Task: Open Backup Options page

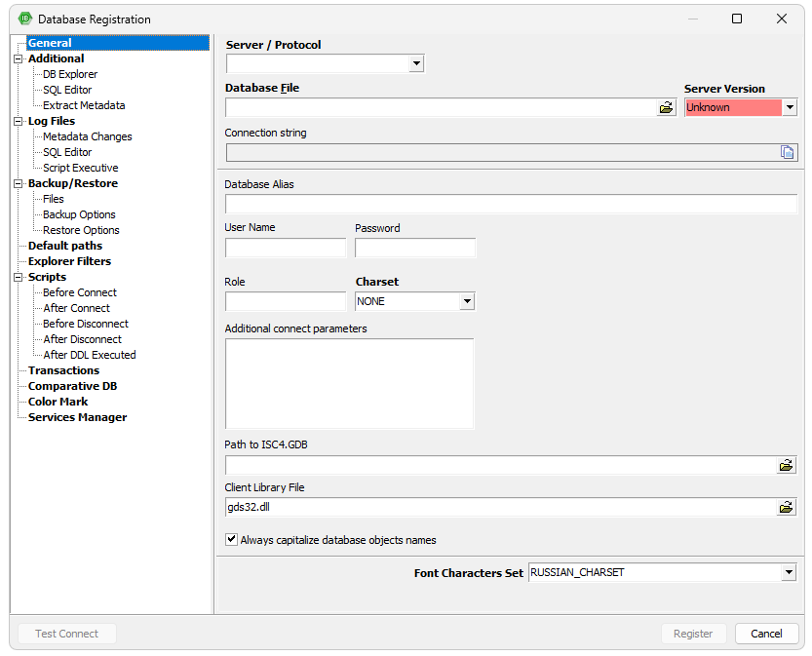Action: [79, 214]
